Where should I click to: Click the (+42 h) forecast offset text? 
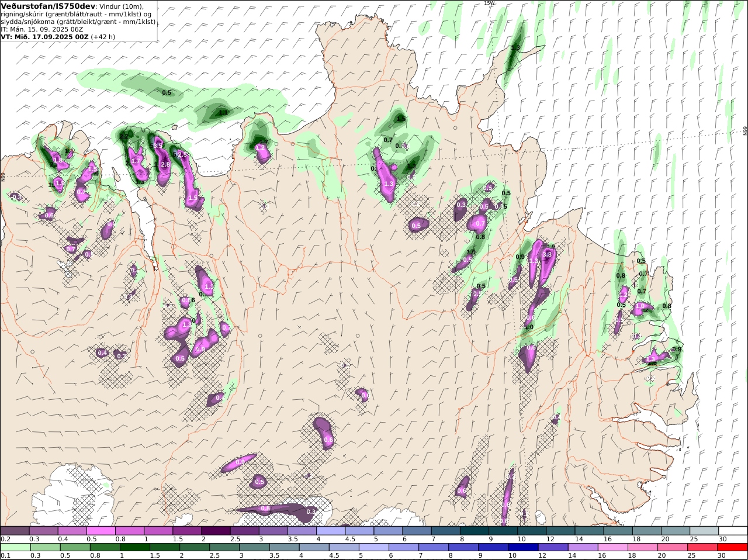point(103,36)
